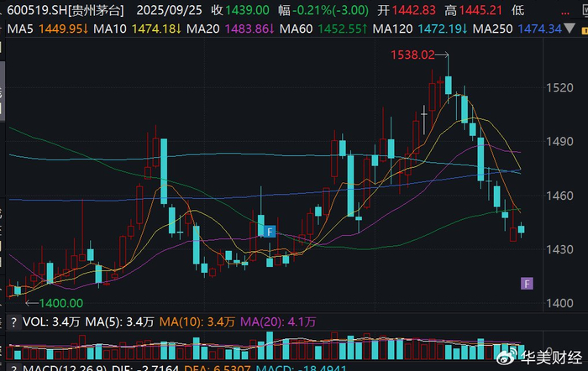The image size is (588, 371).
Task: Click stock title 600519.SH[贵州茅台]
Action: [x=66, y=10]
